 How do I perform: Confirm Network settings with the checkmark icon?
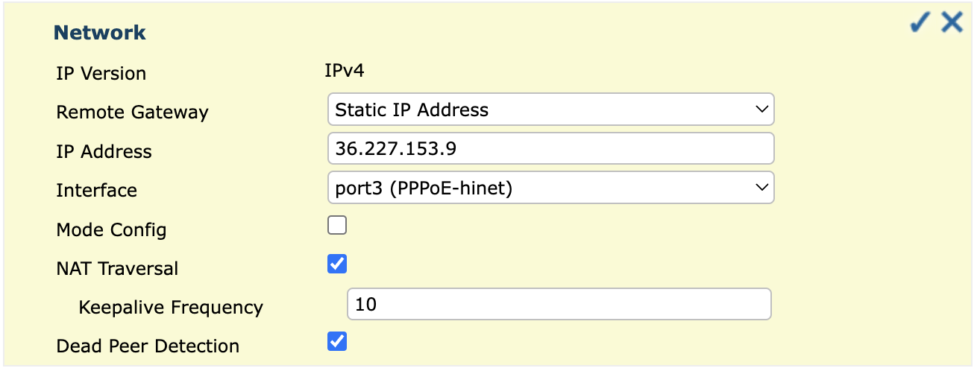920,23
